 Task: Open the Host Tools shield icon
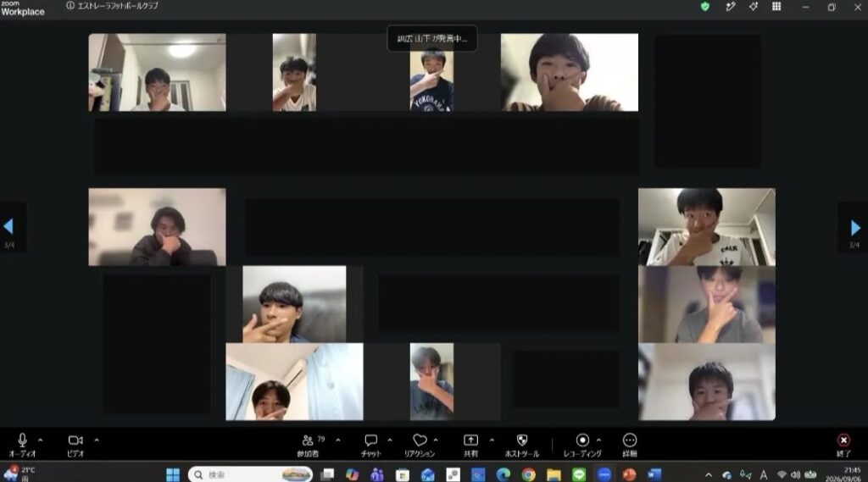pyautogui.click(x=521, y=445)
